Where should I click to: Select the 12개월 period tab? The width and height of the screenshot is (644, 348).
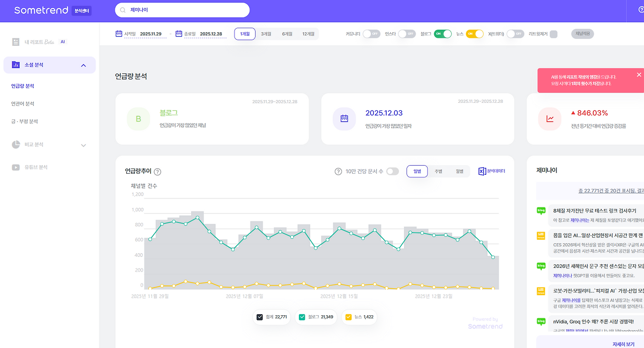tap(308, 34)
